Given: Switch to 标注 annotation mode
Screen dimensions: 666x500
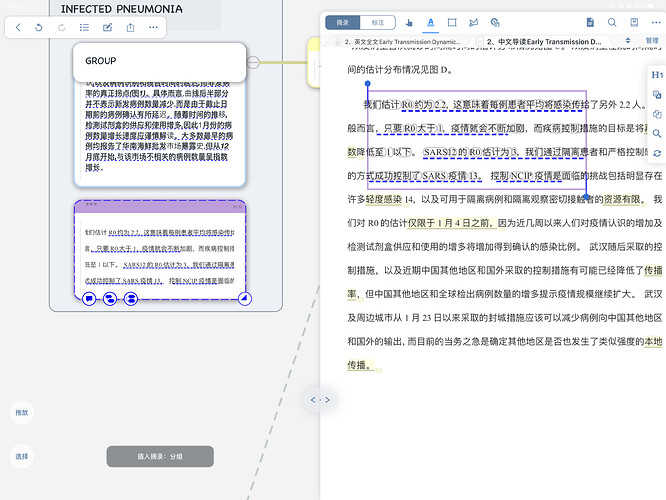Looking at the screenshot, I should click(378, 23).
